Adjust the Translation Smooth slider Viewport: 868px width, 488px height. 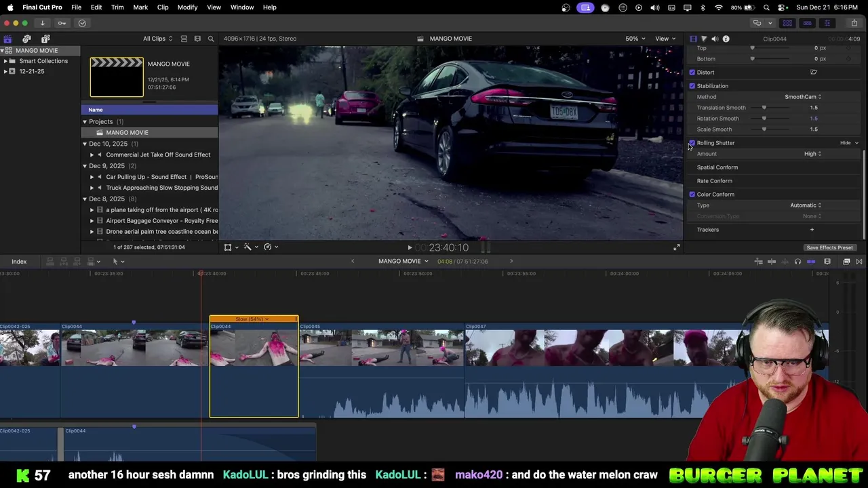click(x=764, y=108)
